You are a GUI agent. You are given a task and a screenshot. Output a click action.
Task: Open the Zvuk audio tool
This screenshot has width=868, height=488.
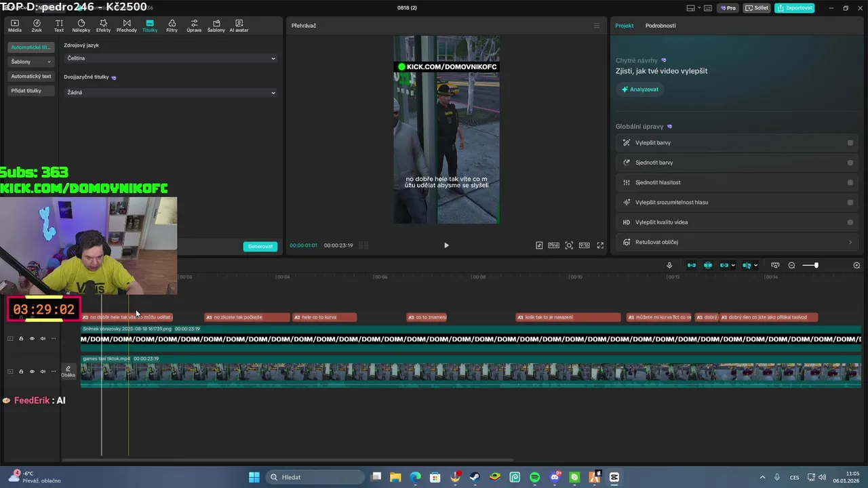tap(37, 26)
